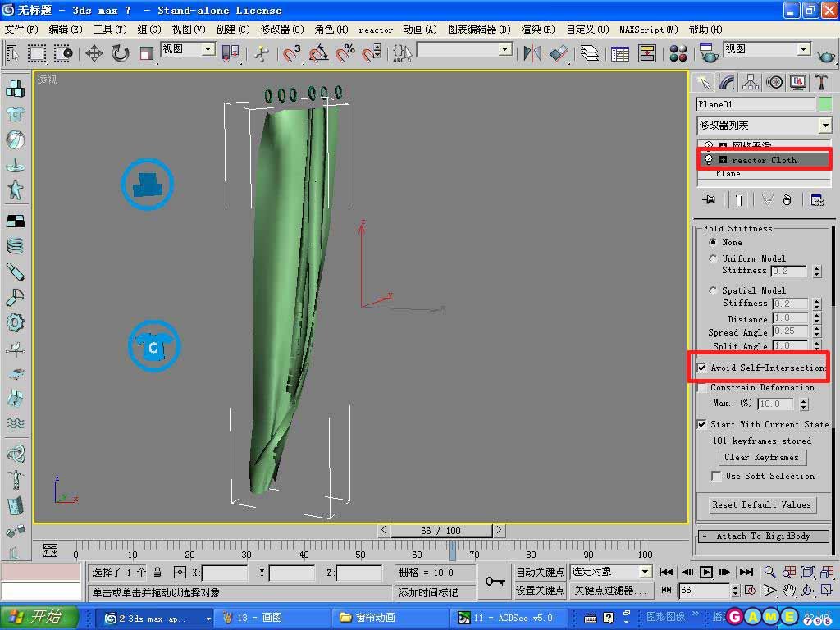Toggle the 3D Snaps magnet icon
Screen dimensions: 840x630
291,53
